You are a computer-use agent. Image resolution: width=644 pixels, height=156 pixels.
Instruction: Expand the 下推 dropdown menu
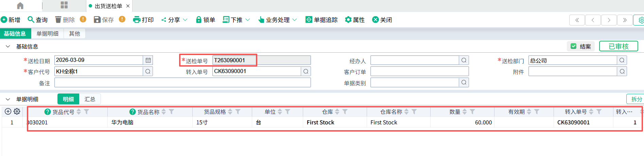pyautogui.click(x=248, y=20)
